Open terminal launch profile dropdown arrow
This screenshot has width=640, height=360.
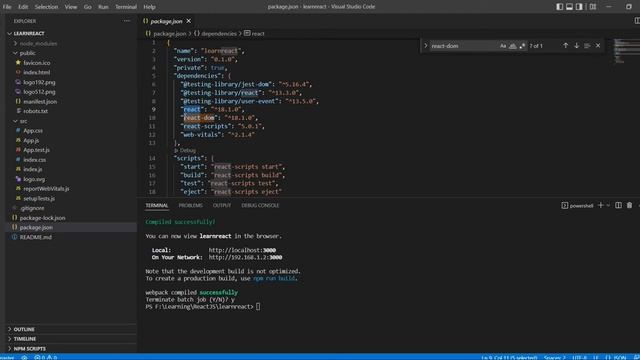tap(608, 205)
